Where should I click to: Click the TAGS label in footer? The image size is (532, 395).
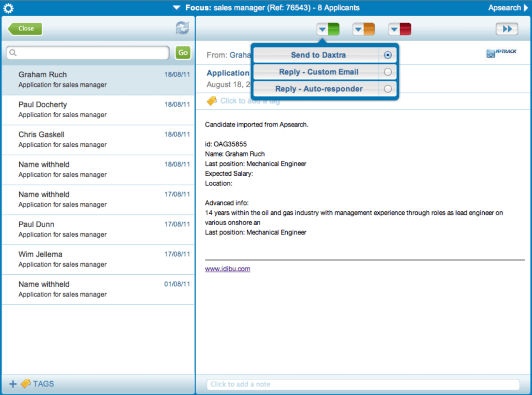tap(43, 384)
